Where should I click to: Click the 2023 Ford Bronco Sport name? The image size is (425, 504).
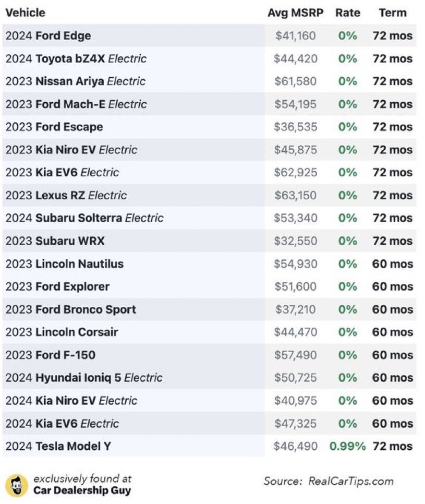tap(71, 309)
